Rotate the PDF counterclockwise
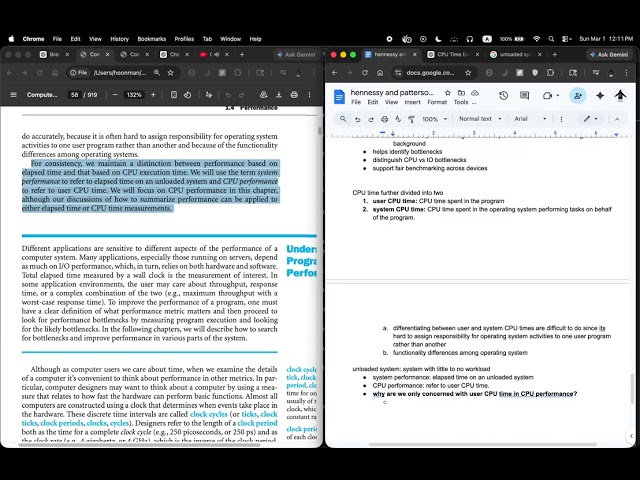The height and width of the screenshot is (480, 640). point(187,95)
